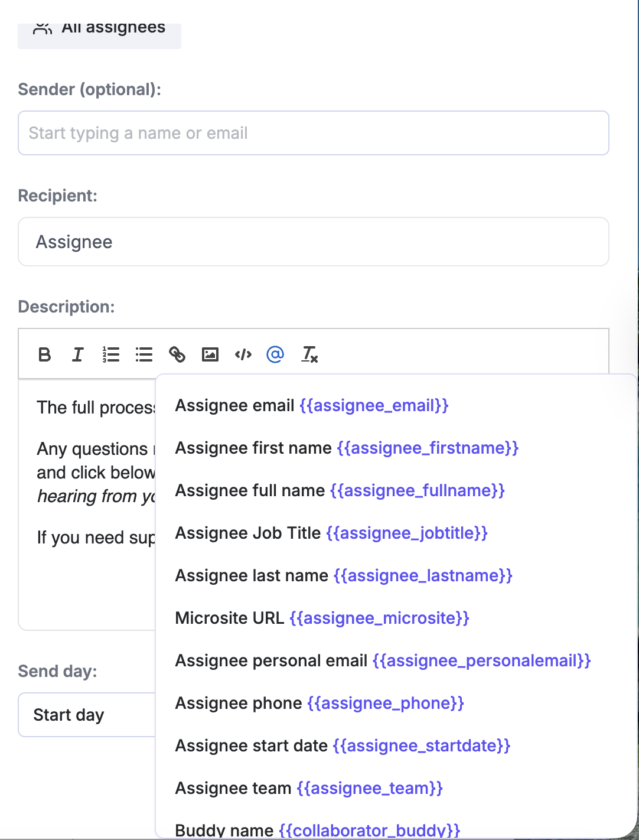The image size is (639, 840).
Task: Click the @ placeholder variables icon
Action: pos(275,354)
